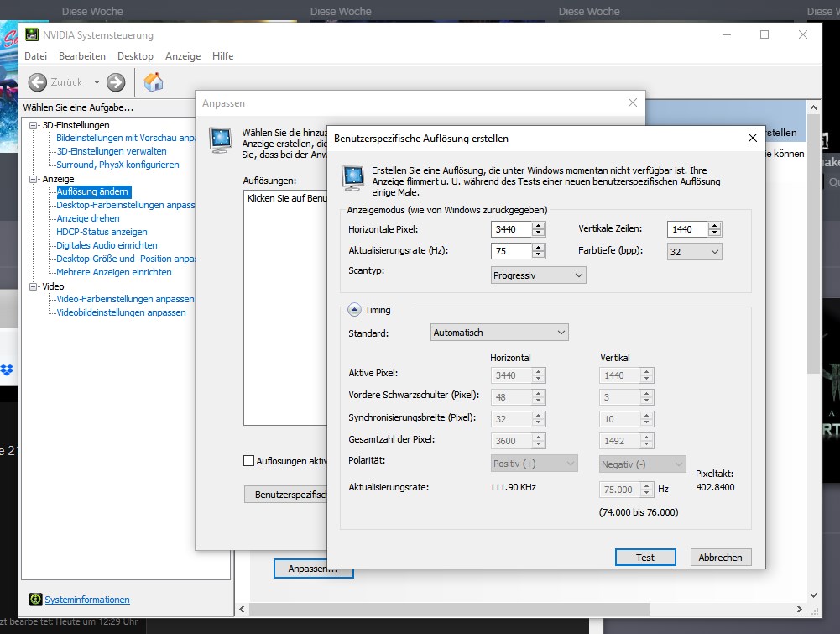The height and width of the screenshot is (634, 840).
Task: Open the Scantyp Progressiv dropdown
Action: tap(538, 275)
